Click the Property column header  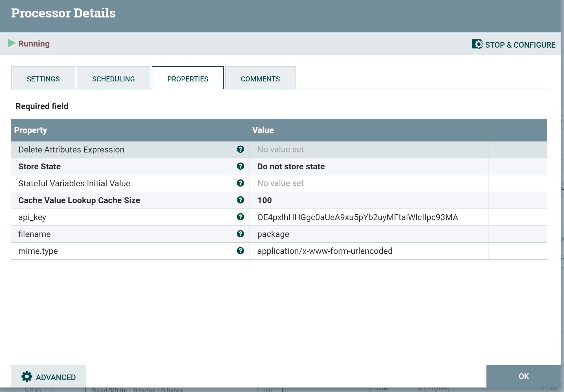pos(30,130)
